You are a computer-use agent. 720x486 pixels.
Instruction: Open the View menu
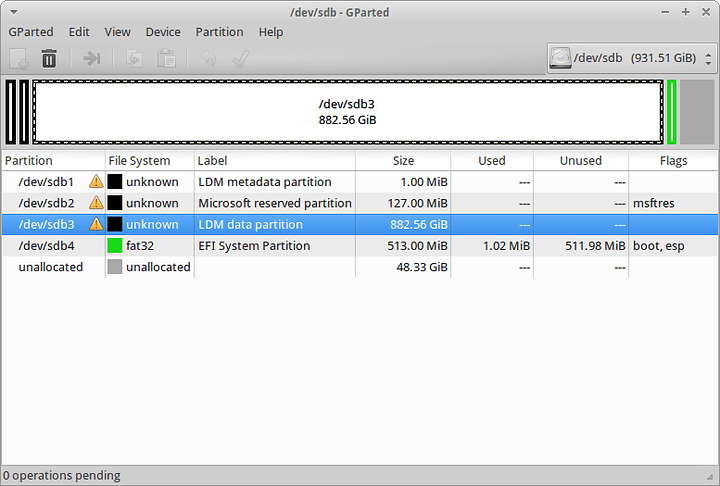point(118,32)
